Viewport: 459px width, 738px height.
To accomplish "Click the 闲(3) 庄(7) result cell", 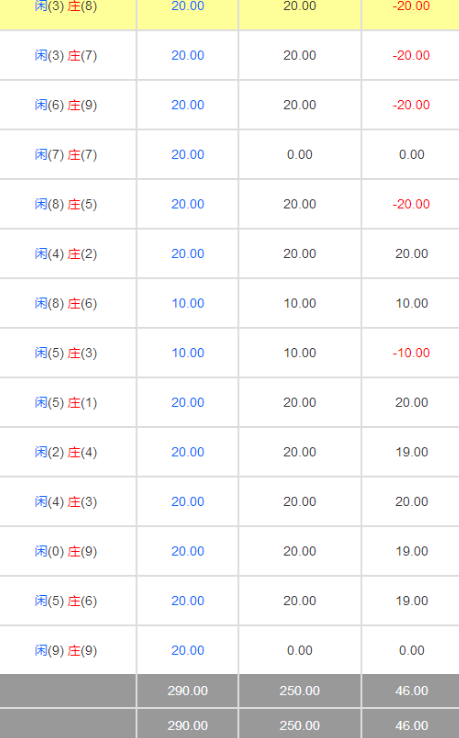I will pyautogui.click(x=66, y=56).
